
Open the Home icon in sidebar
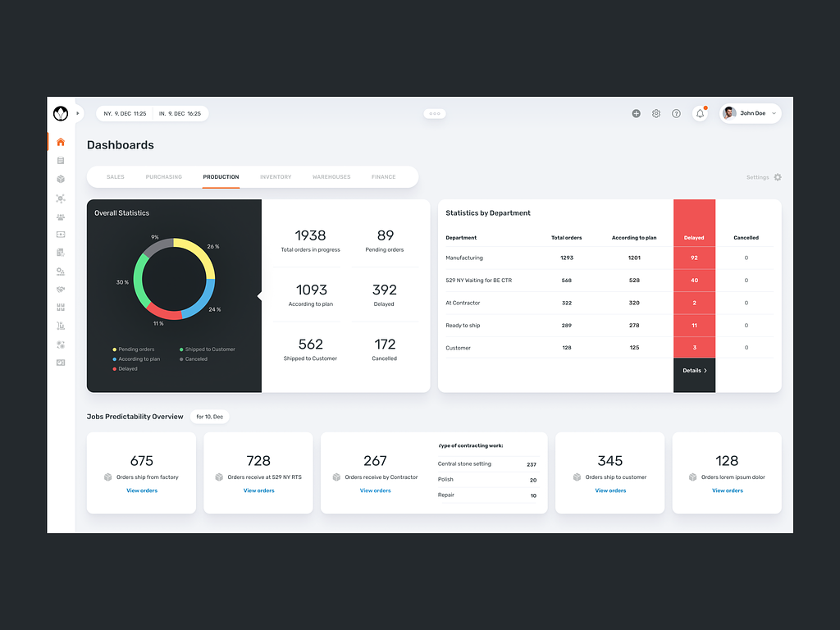(61, 142)
